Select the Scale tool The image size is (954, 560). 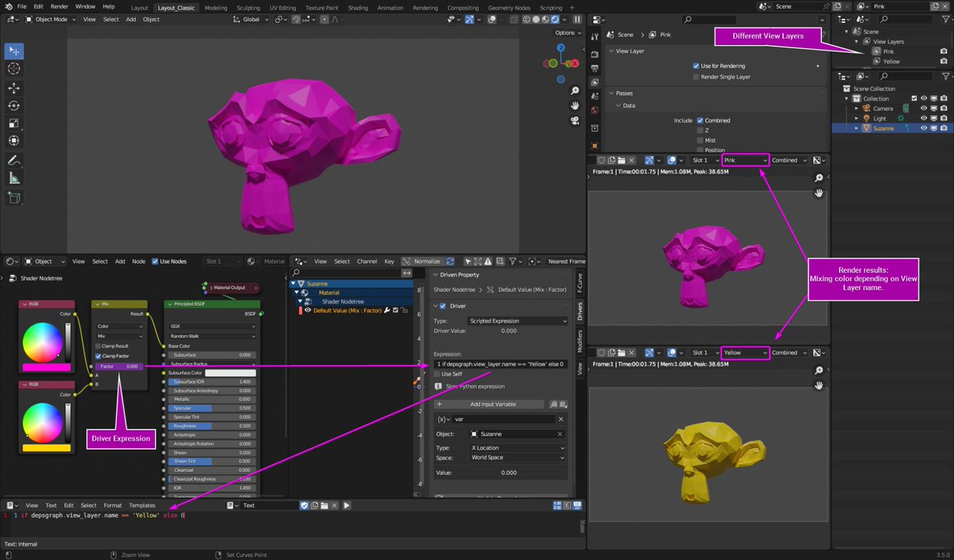[14, 123]
